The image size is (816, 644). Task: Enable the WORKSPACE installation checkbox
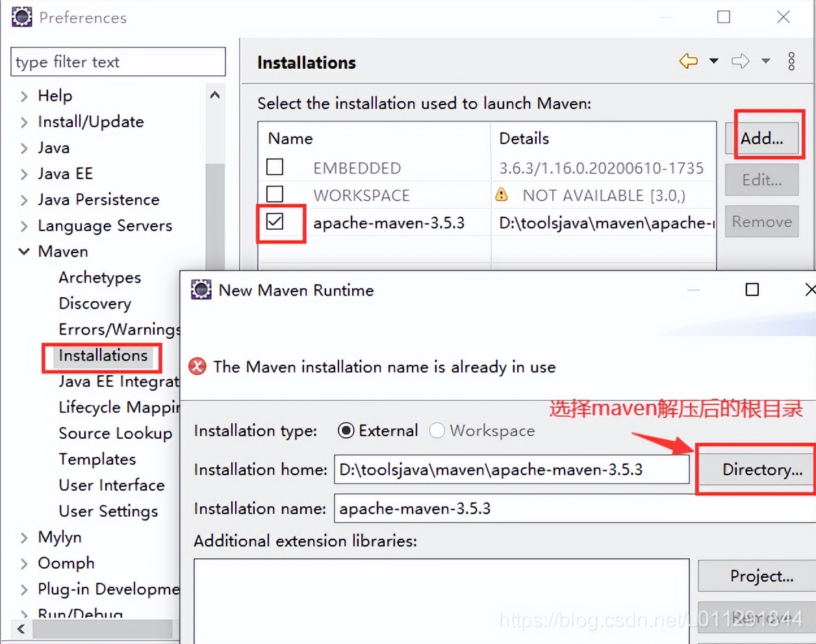click(x=275, y=195)
